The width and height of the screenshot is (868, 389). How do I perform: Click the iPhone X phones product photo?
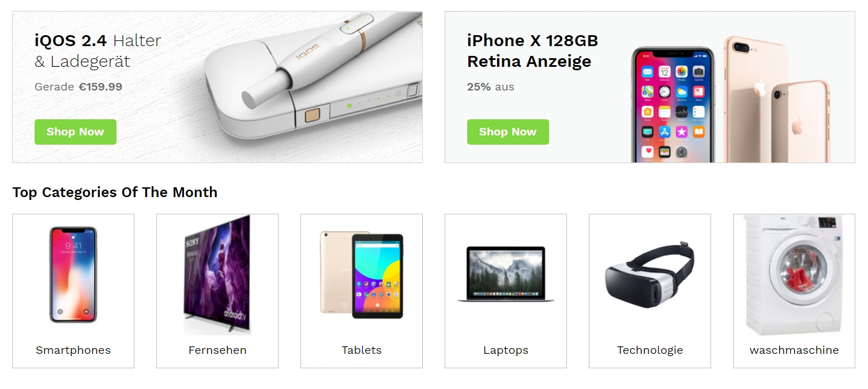coord(731,99)
